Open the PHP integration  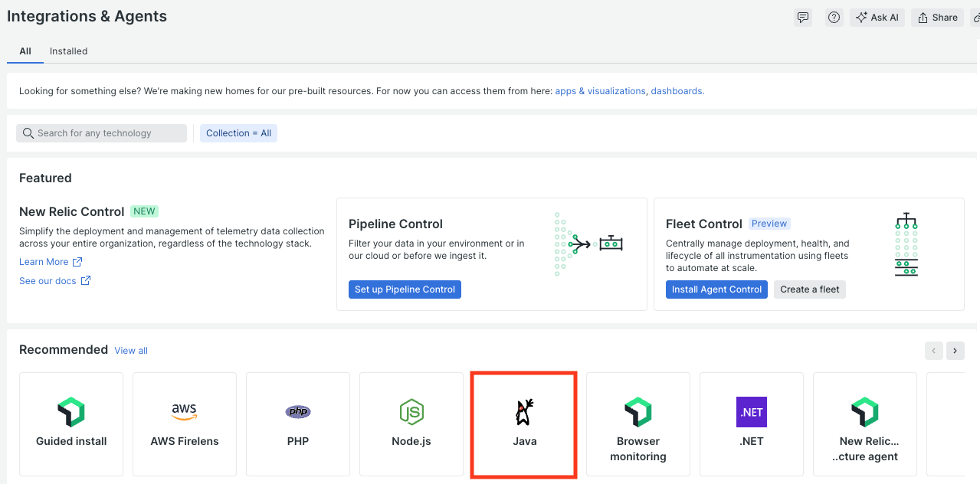297,424
